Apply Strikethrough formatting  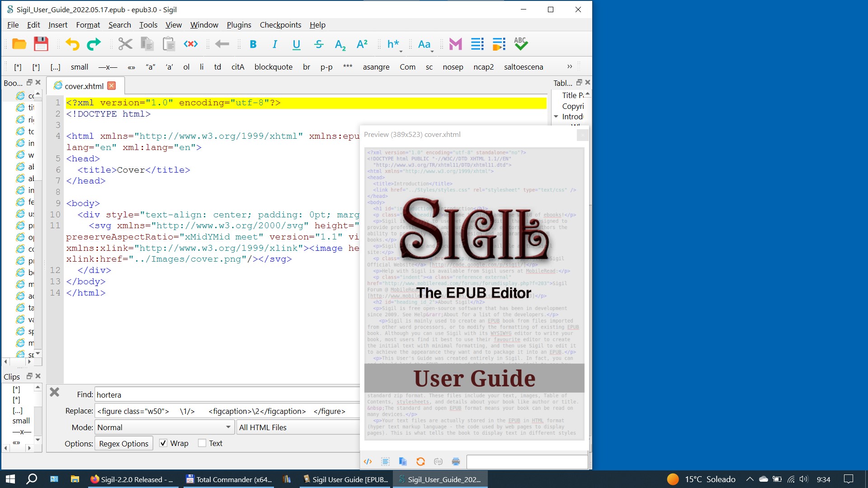click(x=318, y=44)
